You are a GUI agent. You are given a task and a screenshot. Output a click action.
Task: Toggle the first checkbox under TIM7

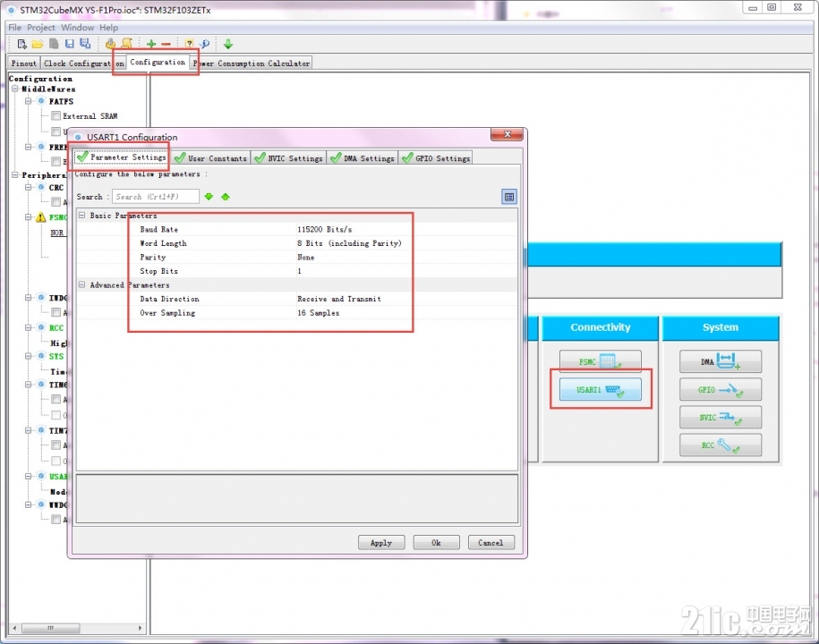pos(55,445)
